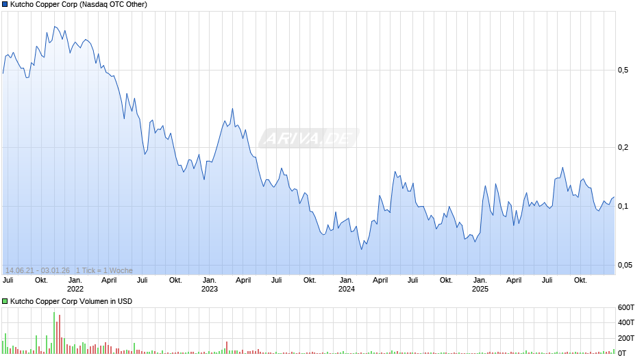
Task: Click the tallest green volume bar
Action: [x=54, y=333]
